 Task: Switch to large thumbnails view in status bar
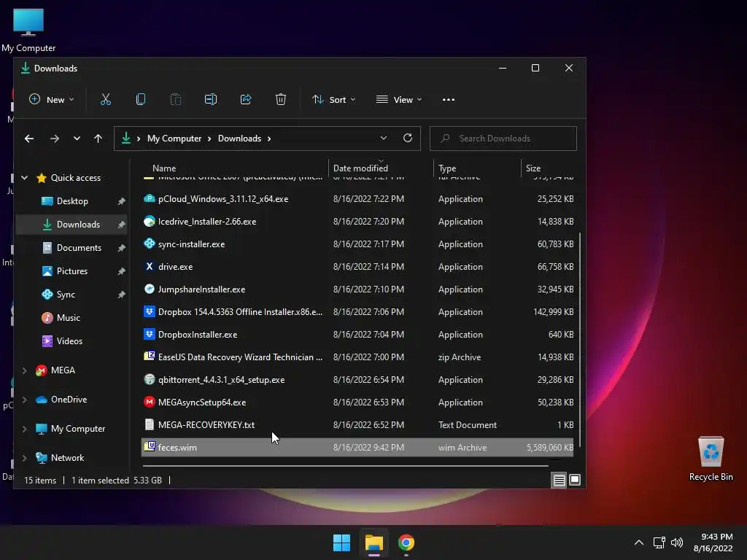point(575,480)
